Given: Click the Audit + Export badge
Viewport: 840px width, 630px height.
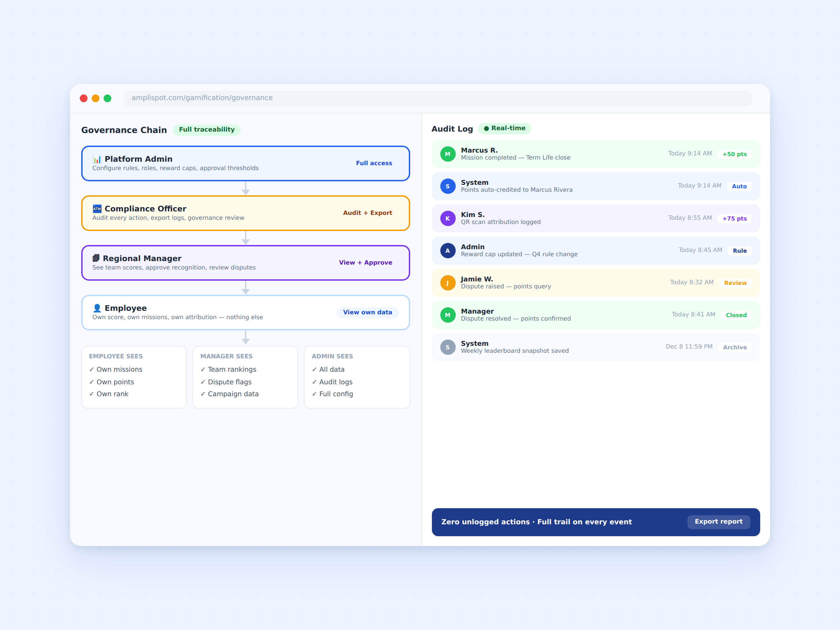Looking at the screenshot, I should click(367, 213).
